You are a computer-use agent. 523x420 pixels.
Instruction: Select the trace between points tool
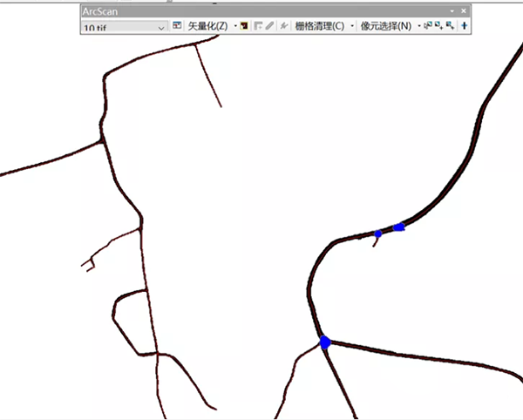(284, 25)
